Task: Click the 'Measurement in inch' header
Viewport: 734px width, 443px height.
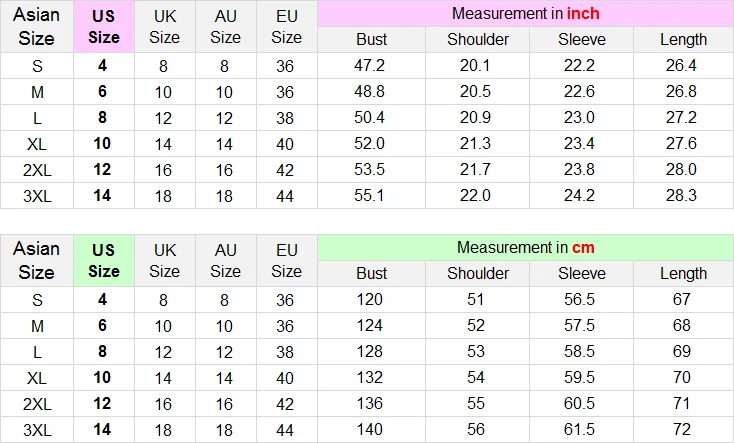Action: point(525,14)
